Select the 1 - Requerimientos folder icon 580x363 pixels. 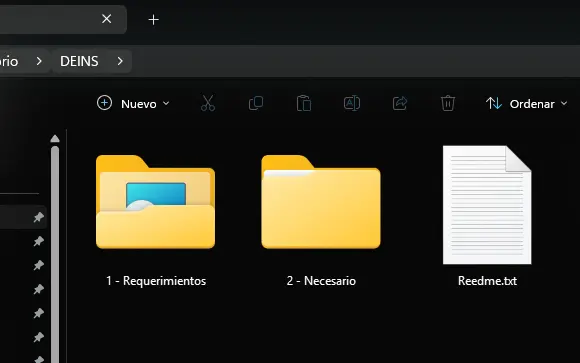[155, 202]
